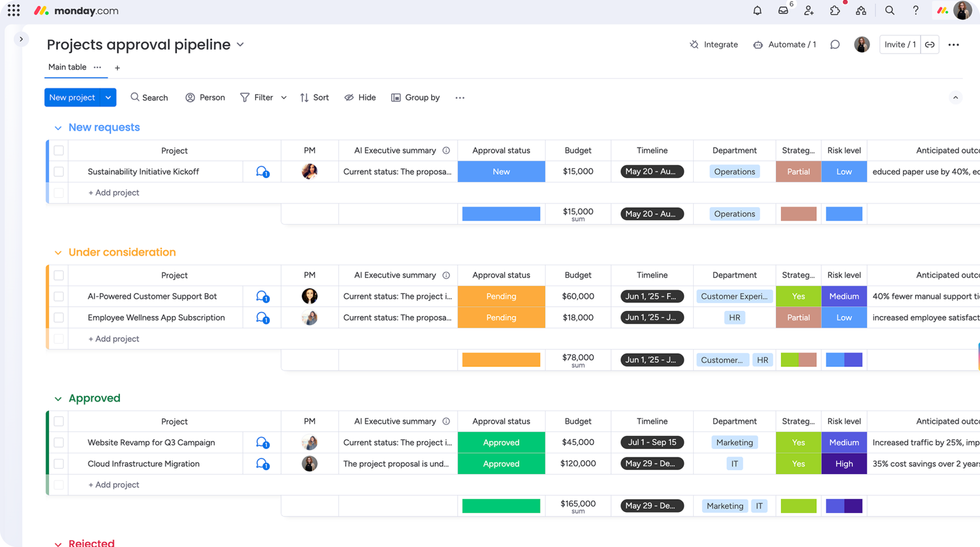The width and height of the screenshot is (980, 547).
Task: Check the Sustainability Initiative Kickoff row
Action: tap(59, 172)
